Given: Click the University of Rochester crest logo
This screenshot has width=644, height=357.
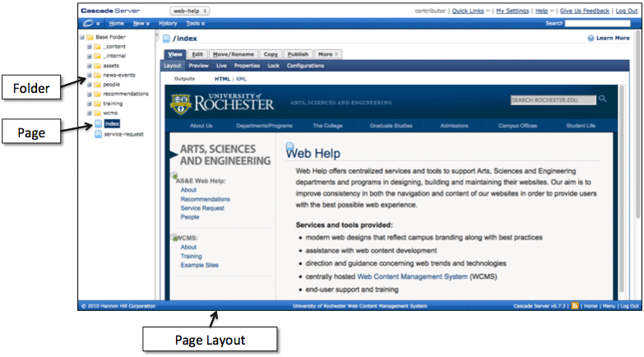Looking at the screenshot, I should tap(181, 104).
